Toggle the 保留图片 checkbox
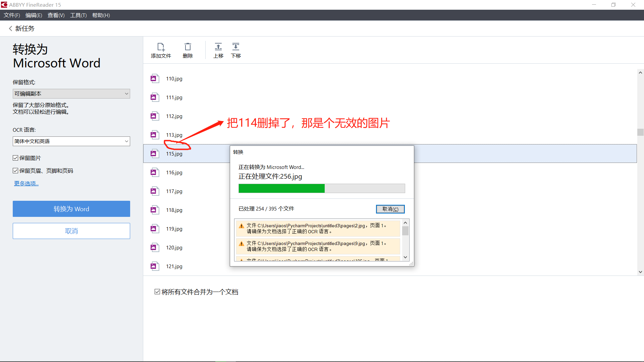 pos(15,158)
